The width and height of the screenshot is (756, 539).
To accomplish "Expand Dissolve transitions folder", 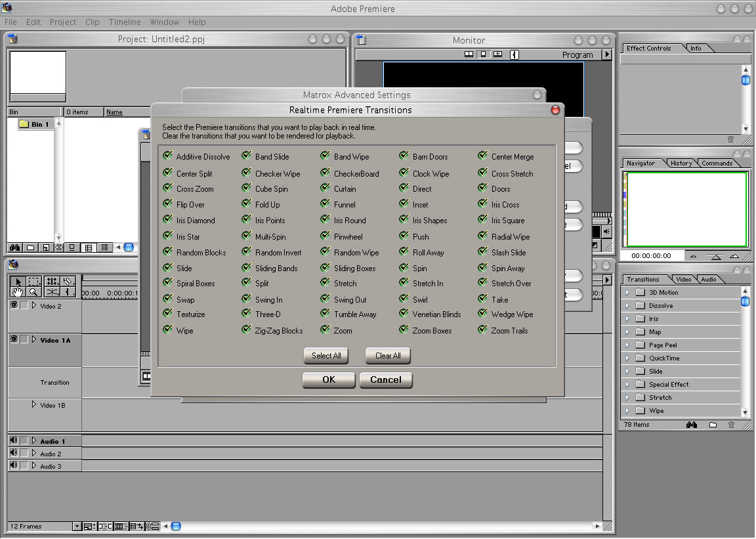I will click(x=627, y=305).
